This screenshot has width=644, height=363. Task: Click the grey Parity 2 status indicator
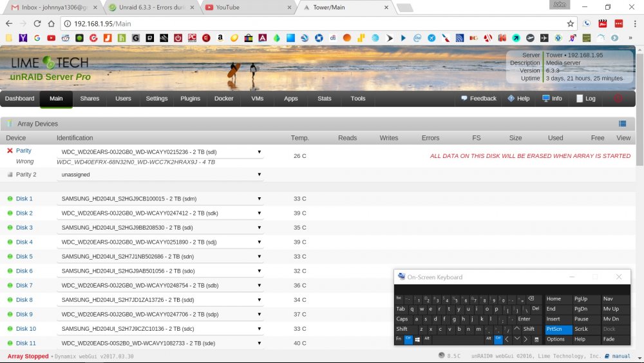tap(10, 174)
